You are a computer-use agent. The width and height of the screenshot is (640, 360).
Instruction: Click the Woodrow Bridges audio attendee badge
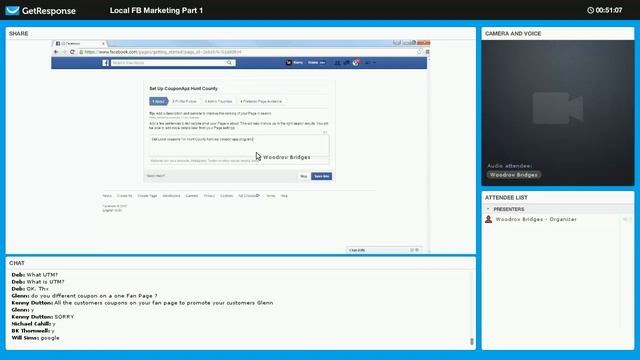(x=513, y=175)
